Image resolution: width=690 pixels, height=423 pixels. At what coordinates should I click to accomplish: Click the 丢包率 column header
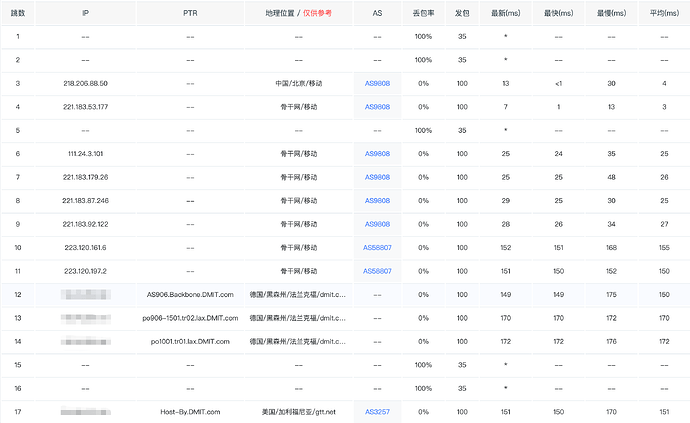[x=423, y=13]
